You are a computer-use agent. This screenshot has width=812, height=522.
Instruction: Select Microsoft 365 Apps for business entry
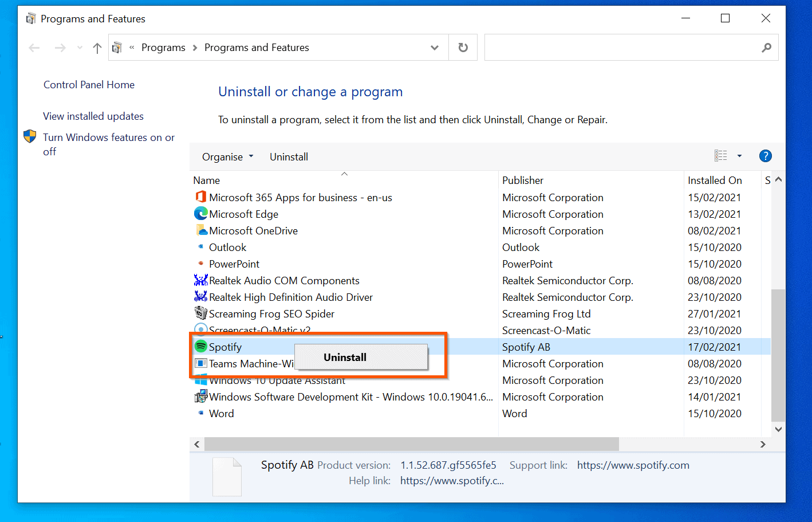pos(300,197)
